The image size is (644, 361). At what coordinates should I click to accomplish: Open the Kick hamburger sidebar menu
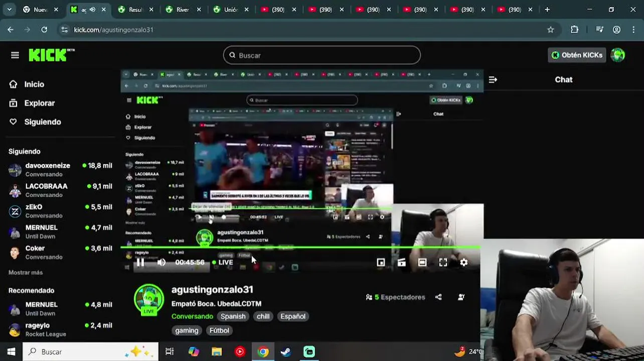(15, 55)
